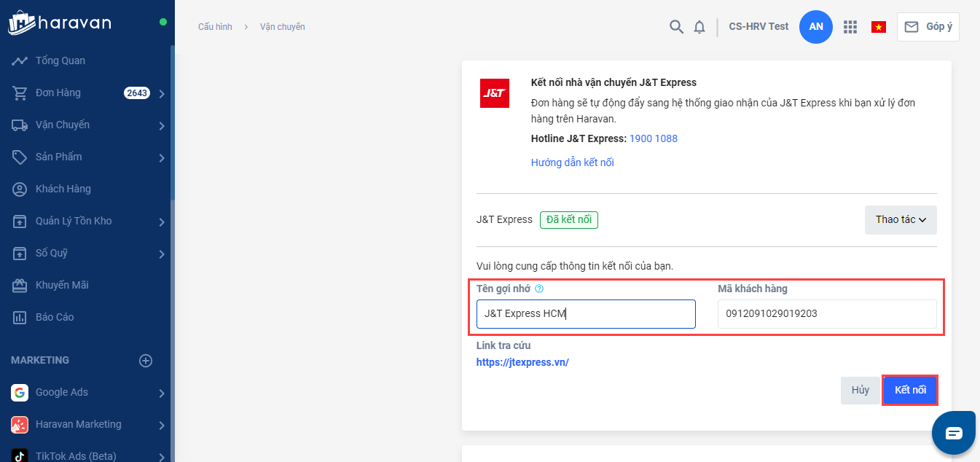Click the AN user avatar
980x462 pixels.
pyautogui.click(x=815, y=27)
